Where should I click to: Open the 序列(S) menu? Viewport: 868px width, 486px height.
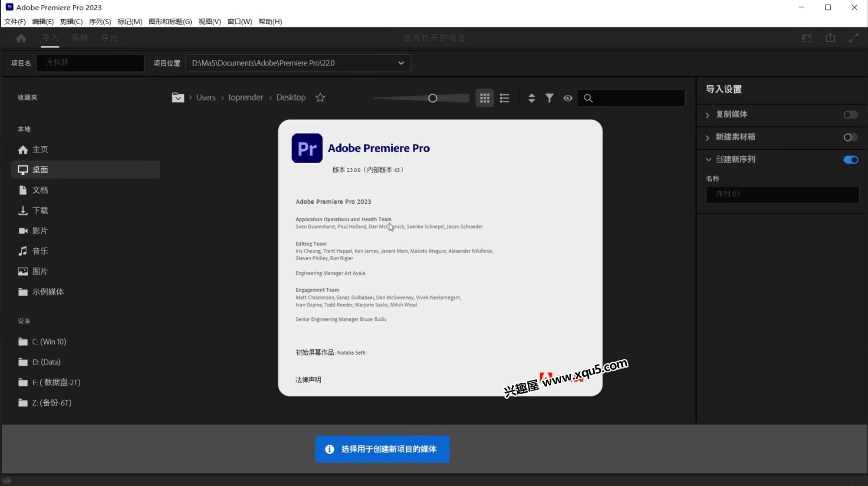(x=100, y=22)
